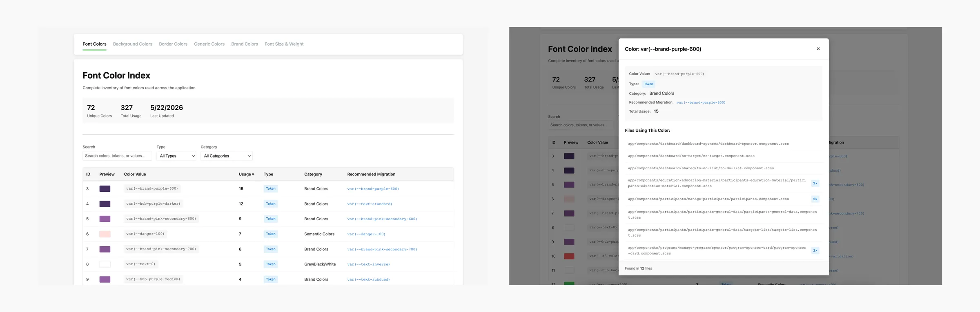Click the Semantic Colors category cell

pyautogui.click(x=319, y=234)
